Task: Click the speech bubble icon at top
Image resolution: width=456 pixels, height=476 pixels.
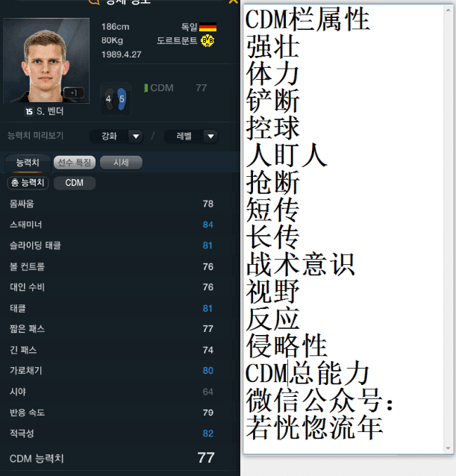Action: tap(94, 1)
